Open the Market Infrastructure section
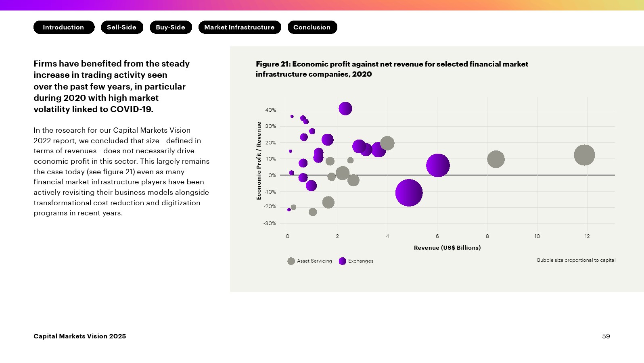 (240, 27)
